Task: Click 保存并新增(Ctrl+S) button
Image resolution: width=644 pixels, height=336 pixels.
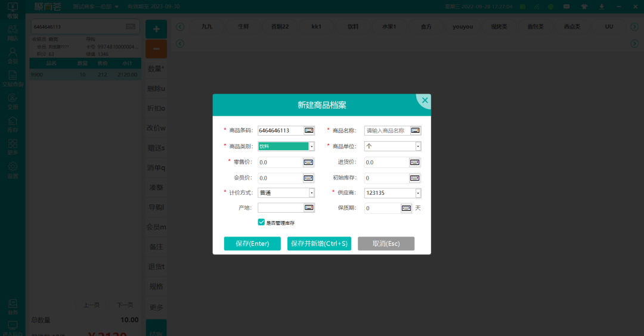Action: [x=319, y=244]
